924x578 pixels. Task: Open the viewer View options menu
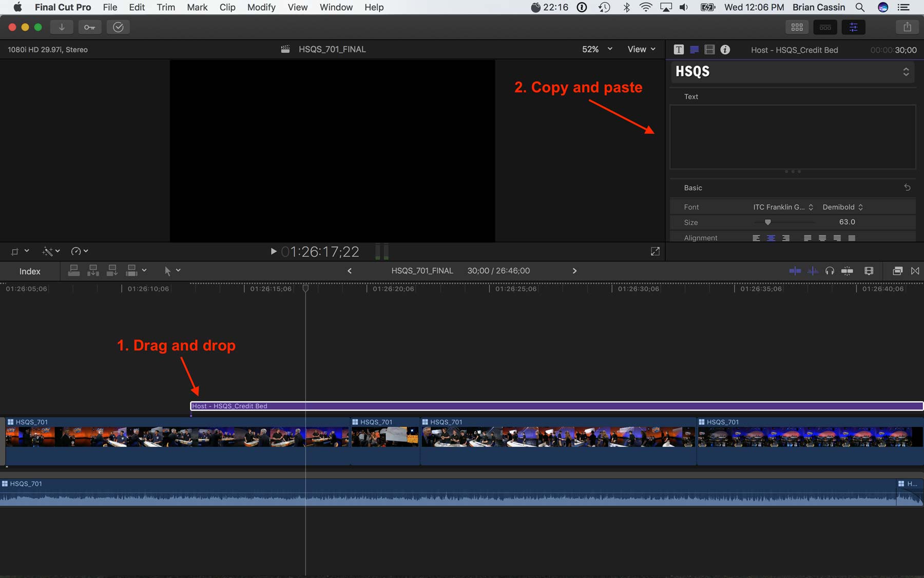point(642,49)
